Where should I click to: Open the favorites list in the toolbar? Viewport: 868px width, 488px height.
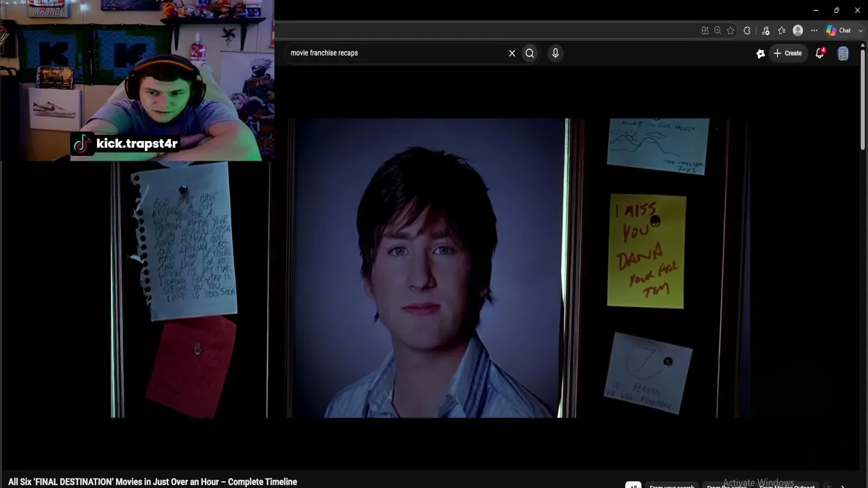tap(781, 30)
